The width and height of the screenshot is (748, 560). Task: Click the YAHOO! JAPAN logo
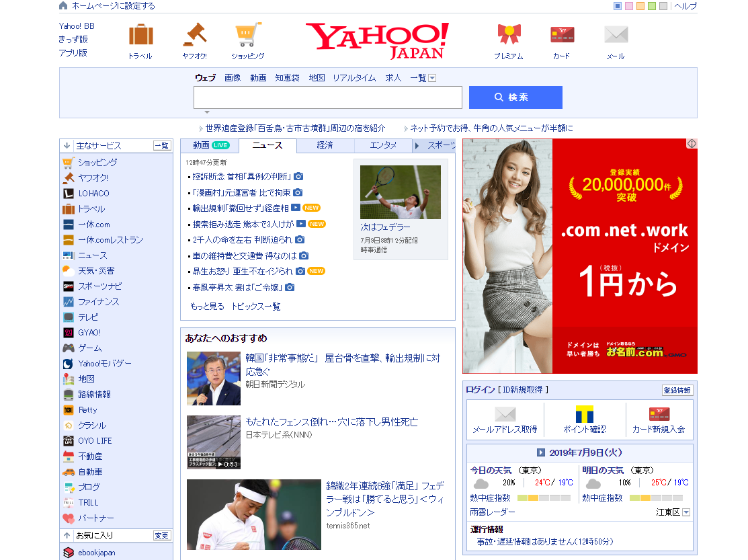pyautogui.click(x=377, y=40)
